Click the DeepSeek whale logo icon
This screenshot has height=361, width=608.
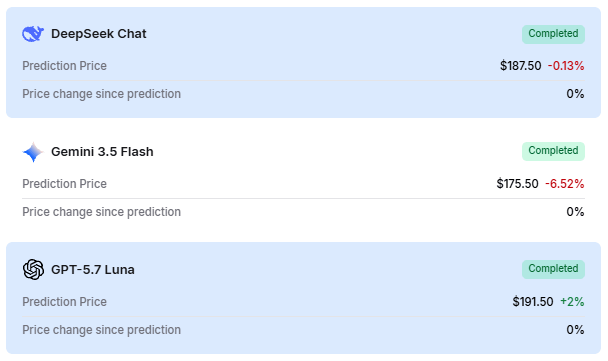[x=33, y=34]
